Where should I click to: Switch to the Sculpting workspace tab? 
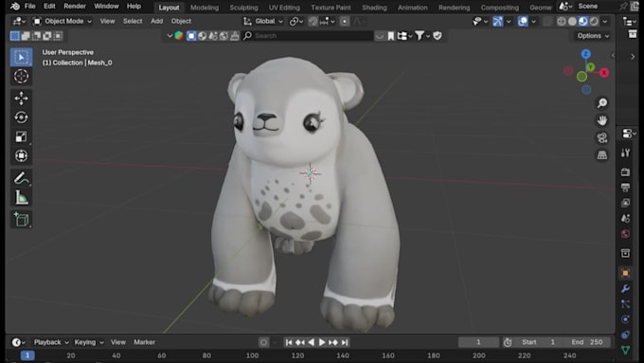pyautogui.click(x=243, y=8)
